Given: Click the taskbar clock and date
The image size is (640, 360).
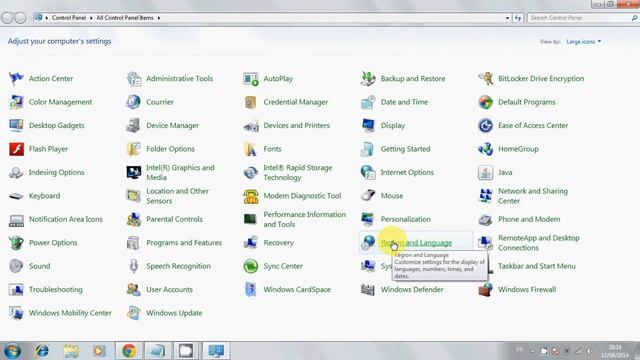Looking at the screenshot, I should [x=615, y=351].
